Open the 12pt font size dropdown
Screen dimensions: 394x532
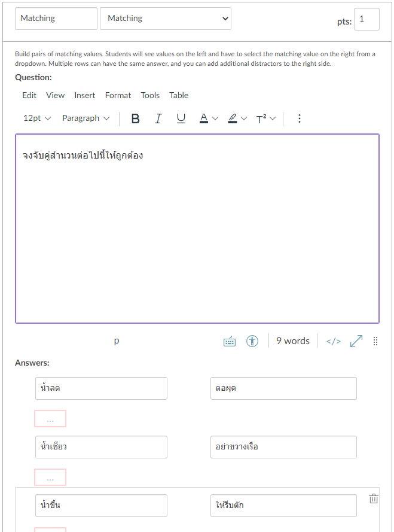(x=37, y=118)
